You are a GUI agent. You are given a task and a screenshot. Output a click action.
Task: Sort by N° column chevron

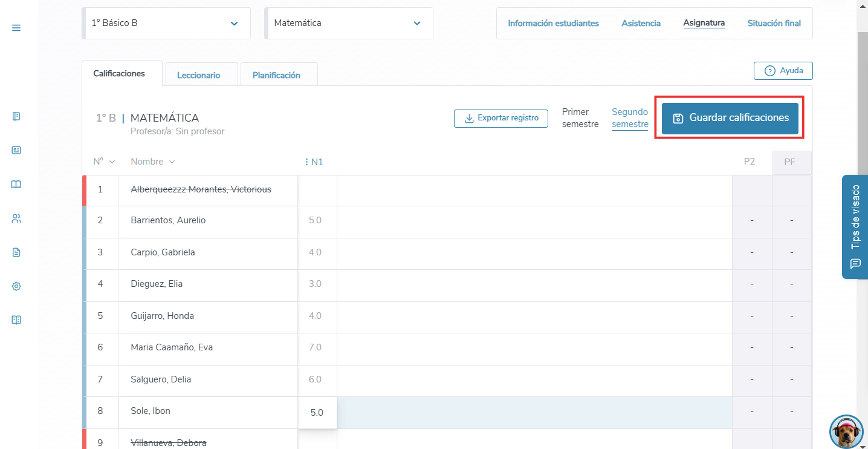[x=112, y=162]
